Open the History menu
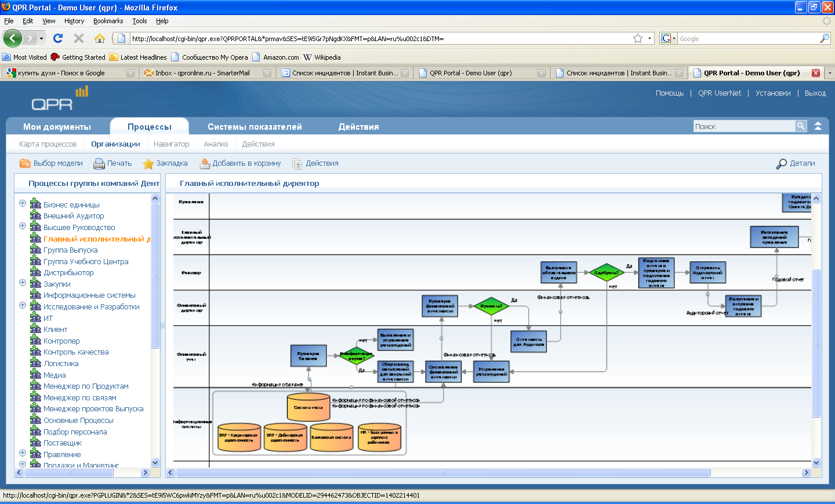Image resolution: width=835 pixels, height=504 pixels. tap(74, 21)
